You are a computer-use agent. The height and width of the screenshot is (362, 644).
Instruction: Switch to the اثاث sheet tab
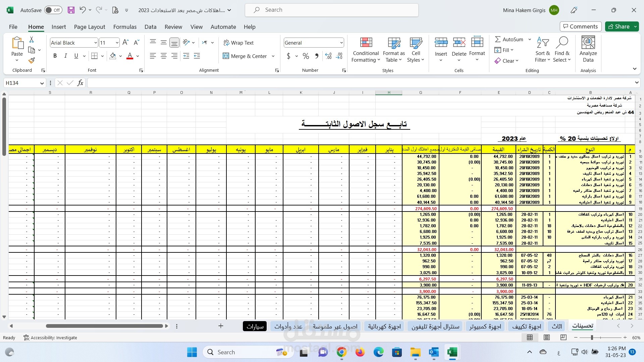pos(557,326)
